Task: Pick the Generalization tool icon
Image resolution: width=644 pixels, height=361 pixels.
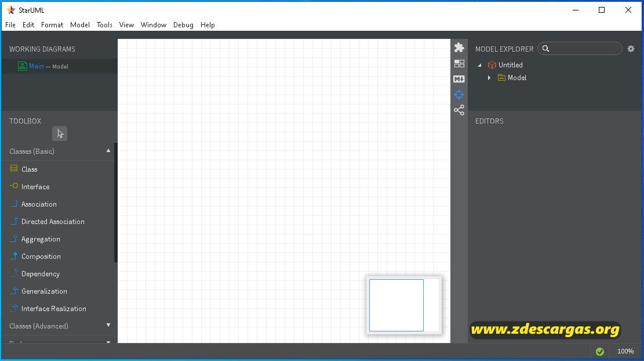Action: [x=14, y=291]
